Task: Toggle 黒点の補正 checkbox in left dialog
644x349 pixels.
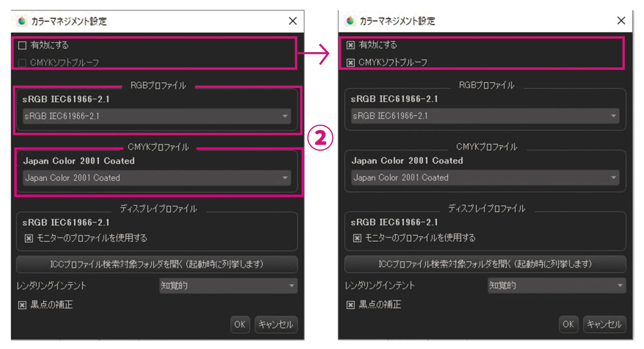Action: tap(22, 305)
